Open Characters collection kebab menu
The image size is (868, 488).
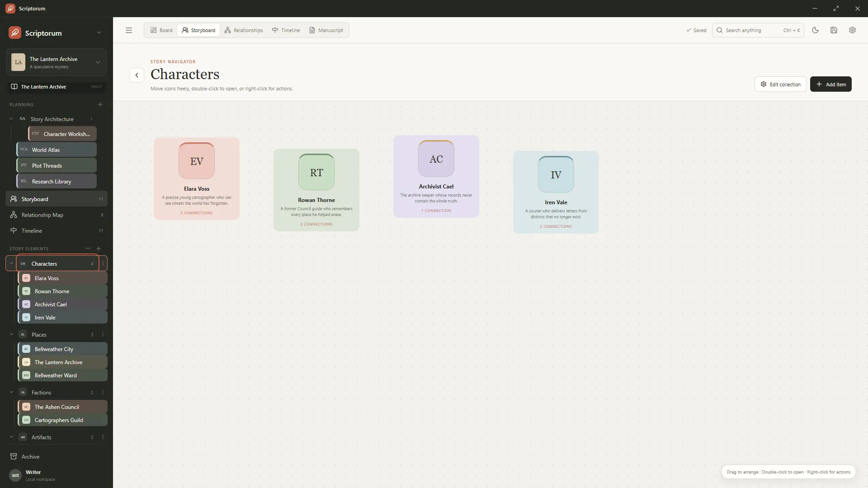coord(103,263)
